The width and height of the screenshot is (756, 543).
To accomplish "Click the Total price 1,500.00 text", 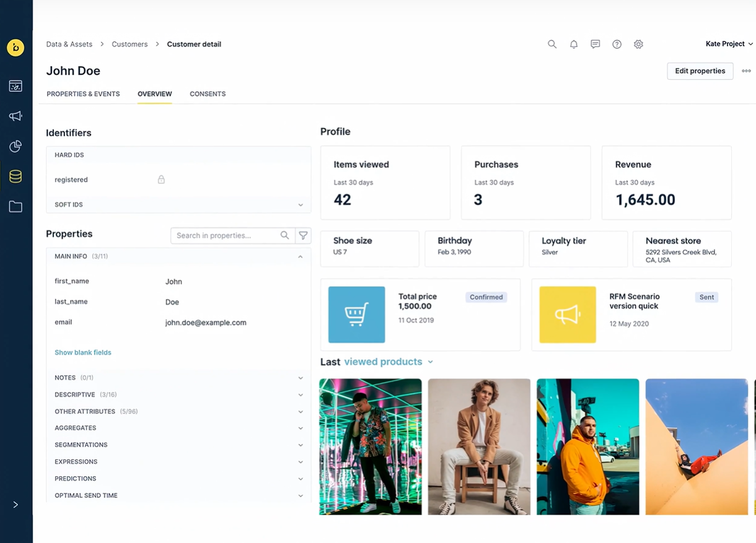I will pyautogui.click(x=418, y=302).
